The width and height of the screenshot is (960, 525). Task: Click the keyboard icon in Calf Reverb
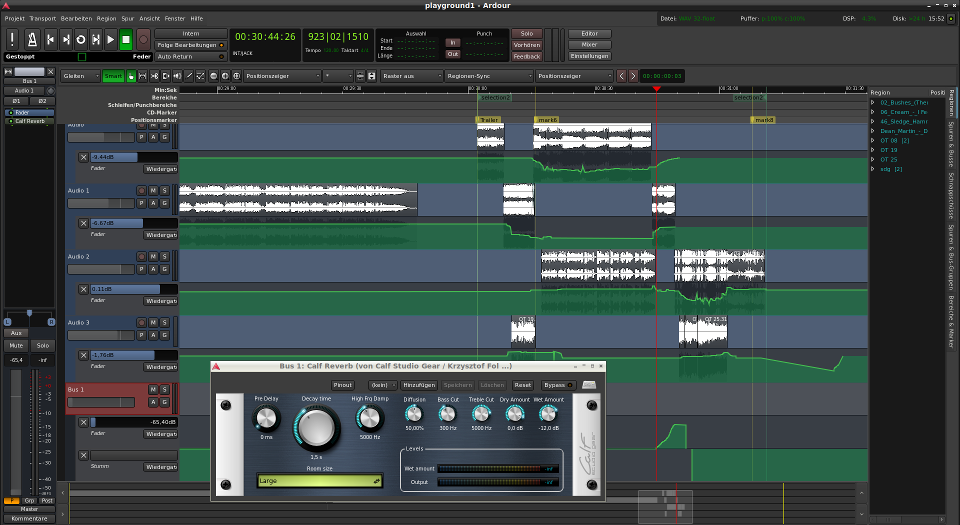tap(588, 385)
